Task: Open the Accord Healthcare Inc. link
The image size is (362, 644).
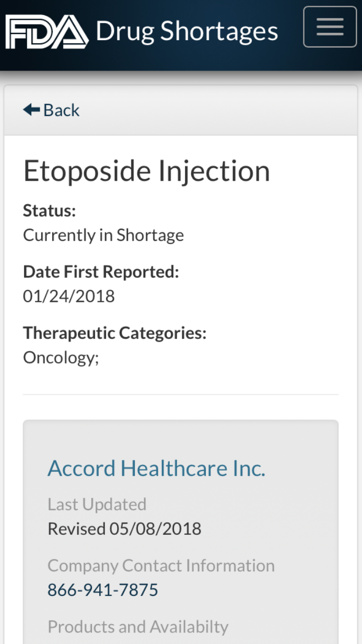Action: click(156, 468)
